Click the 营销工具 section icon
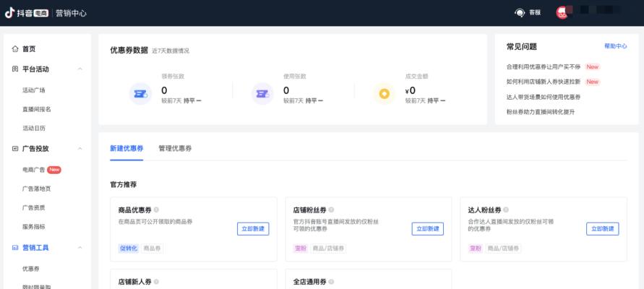The image size is (644, 289). (15, 248)
